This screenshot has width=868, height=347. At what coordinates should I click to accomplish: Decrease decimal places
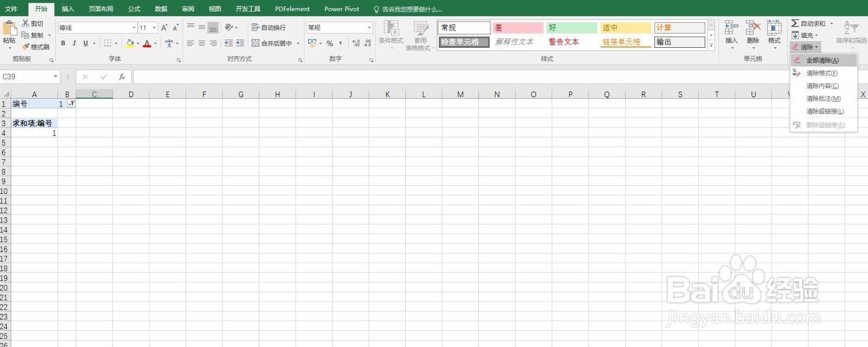click(x=367, y=43)
